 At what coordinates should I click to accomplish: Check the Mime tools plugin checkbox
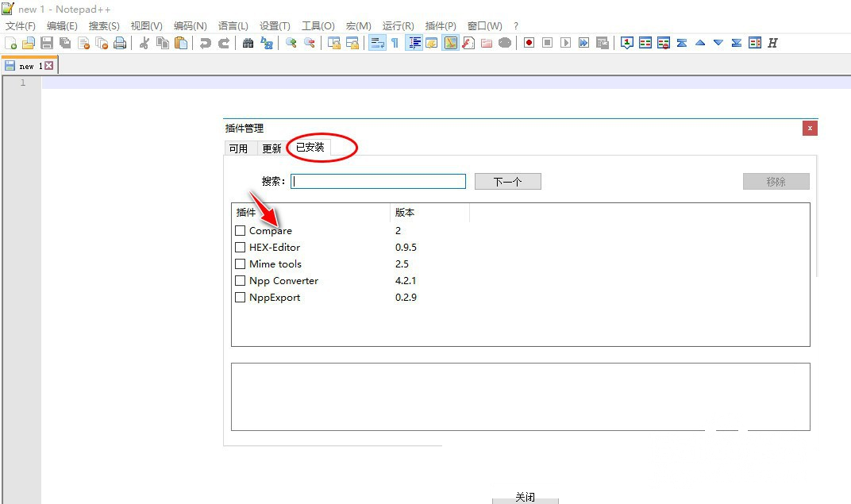coord(240,264)
